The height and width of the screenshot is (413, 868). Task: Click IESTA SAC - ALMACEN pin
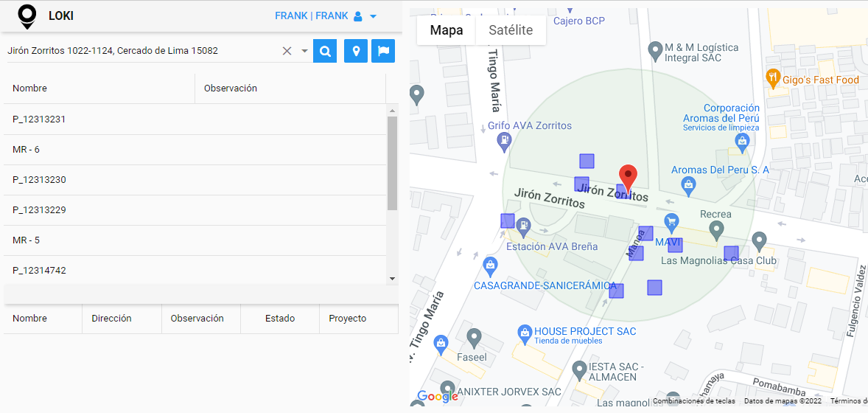579,369
